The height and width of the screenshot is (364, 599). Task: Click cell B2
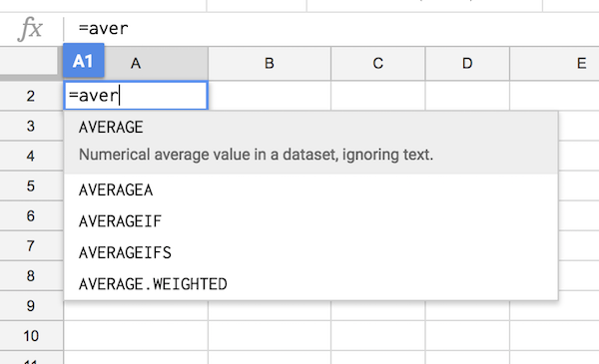coord(270,96)
